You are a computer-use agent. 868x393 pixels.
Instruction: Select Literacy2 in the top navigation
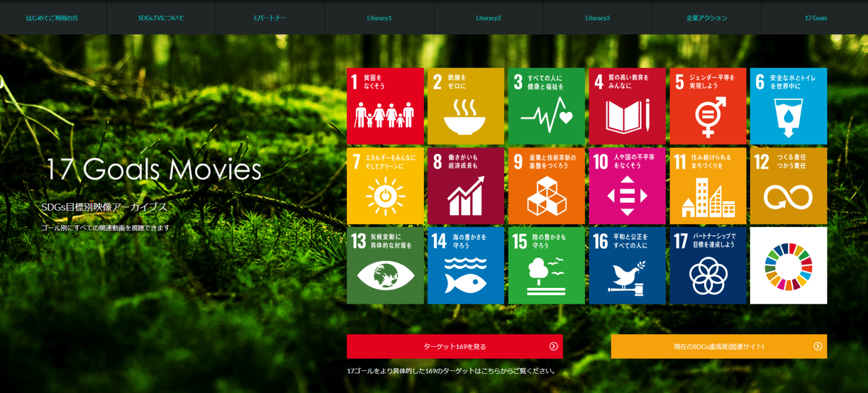coord(488,18)
